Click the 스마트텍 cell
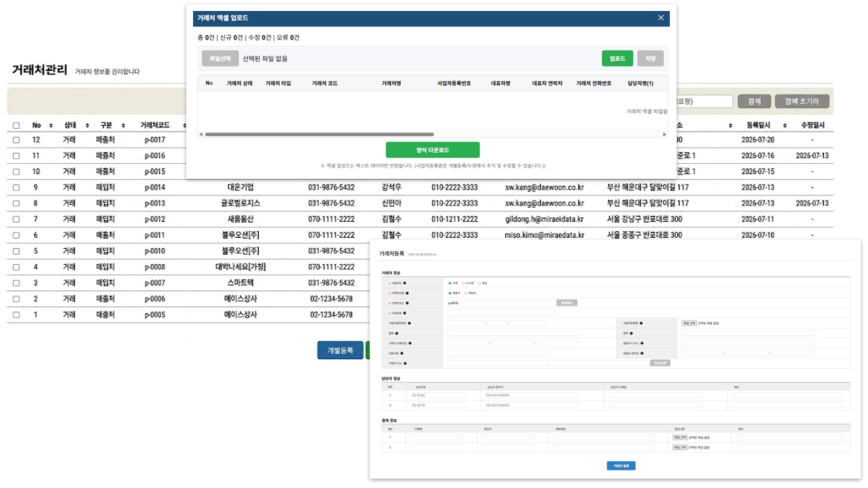 (241, 283)
